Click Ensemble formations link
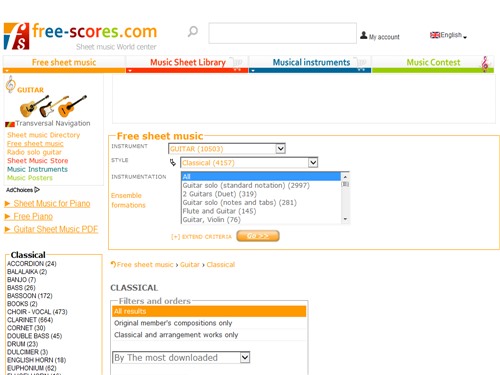Image resolution: width=500 pixels, height=375 pixels. point(128,200)
